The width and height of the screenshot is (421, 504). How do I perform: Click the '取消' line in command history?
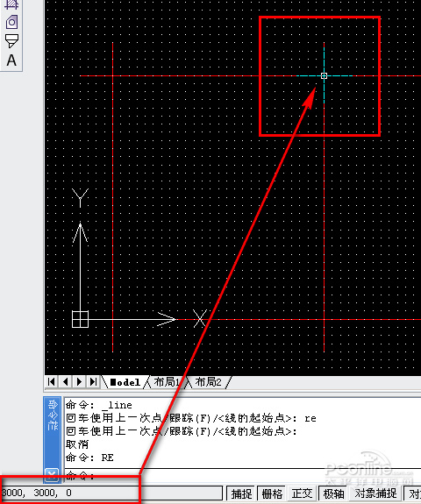tap(77, 444)
